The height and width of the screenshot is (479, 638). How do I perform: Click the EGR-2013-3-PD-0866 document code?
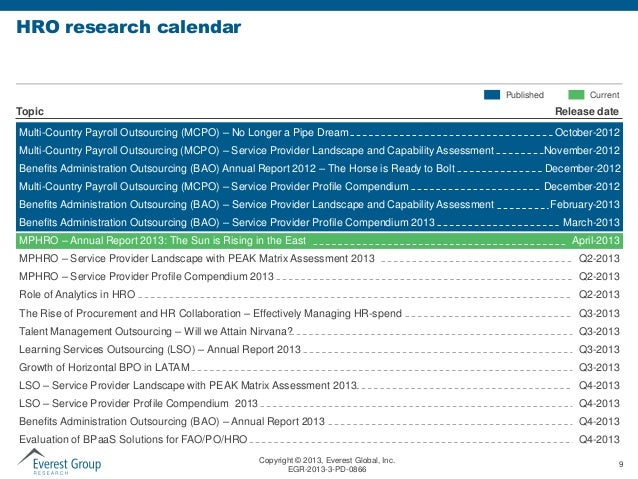(327, 469)
